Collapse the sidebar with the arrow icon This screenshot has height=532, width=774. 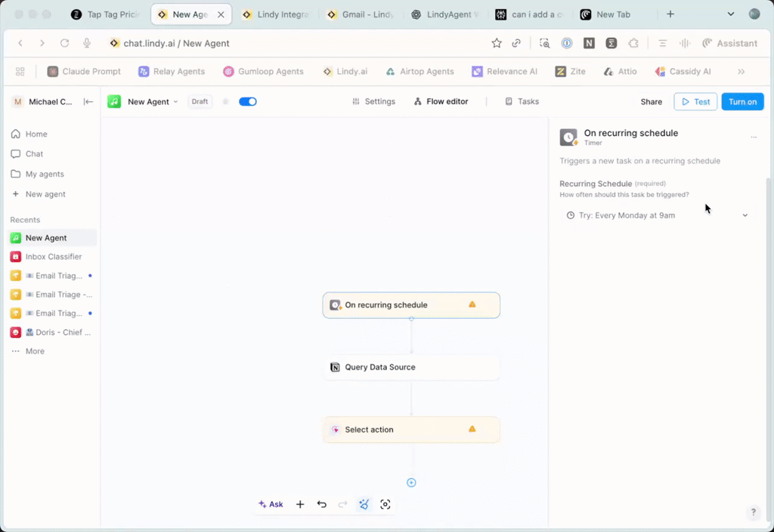88,101
